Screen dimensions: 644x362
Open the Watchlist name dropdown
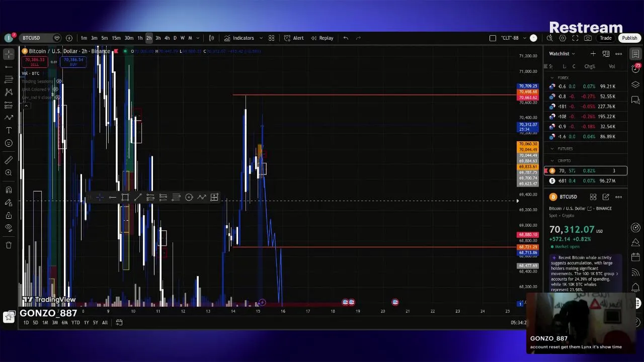(562, 53)
